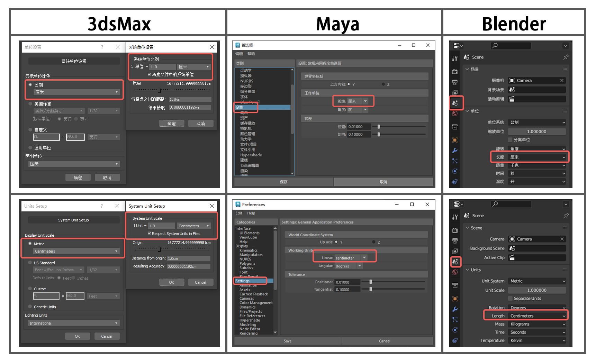
Task: Select US Standard radio in Units Setup
Action: pos(30,263)
